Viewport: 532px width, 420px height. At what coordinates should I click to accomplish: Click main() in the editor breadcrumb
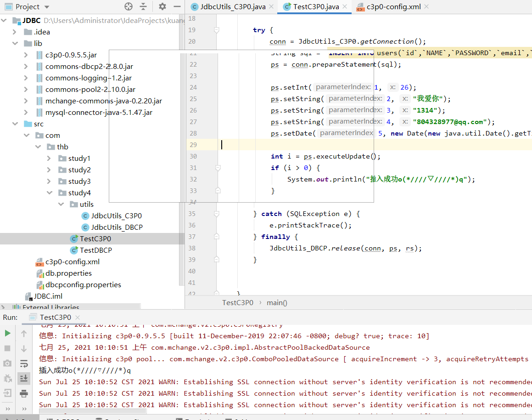tap(277, 302)
